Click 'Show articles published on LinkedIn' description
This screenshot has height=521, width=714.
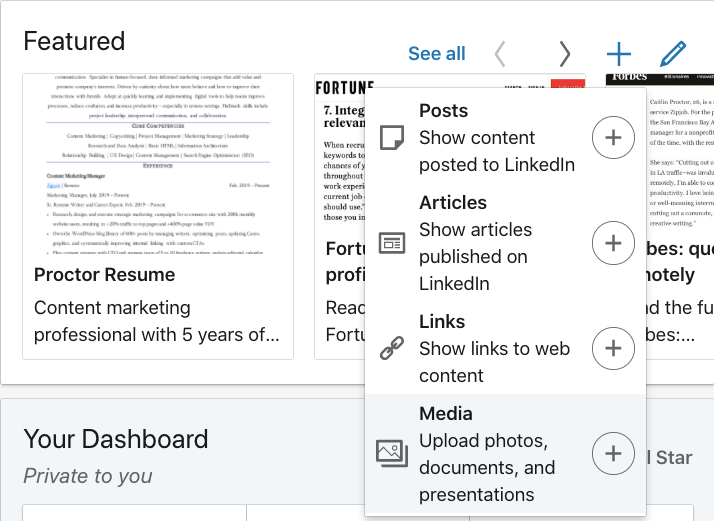point(475,257)
